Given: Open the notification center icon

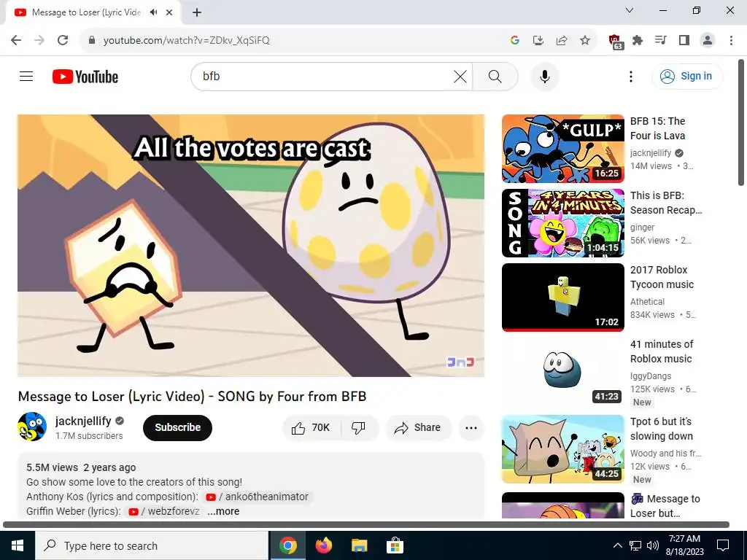Looking at the screenshot, I should 723,545.
